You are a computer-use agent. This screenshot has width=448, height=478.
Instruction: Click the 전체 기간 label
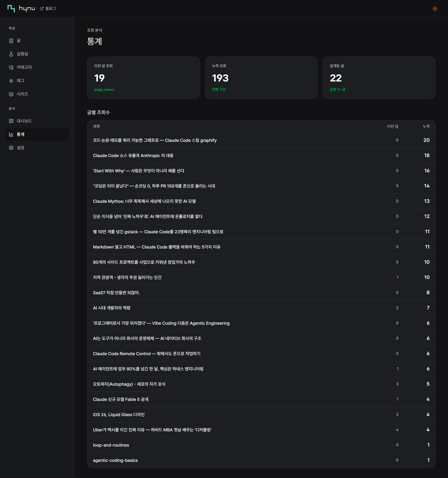click(219, 89)
